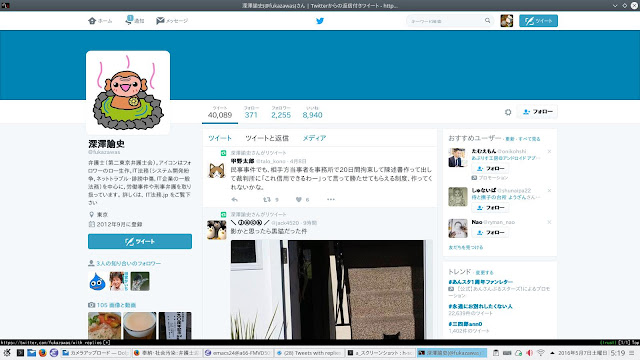Image resolution: width=640 pixels, height=360 pixels.
Task: Click the 東京 location text in profile
Action: tap(102, 214)
